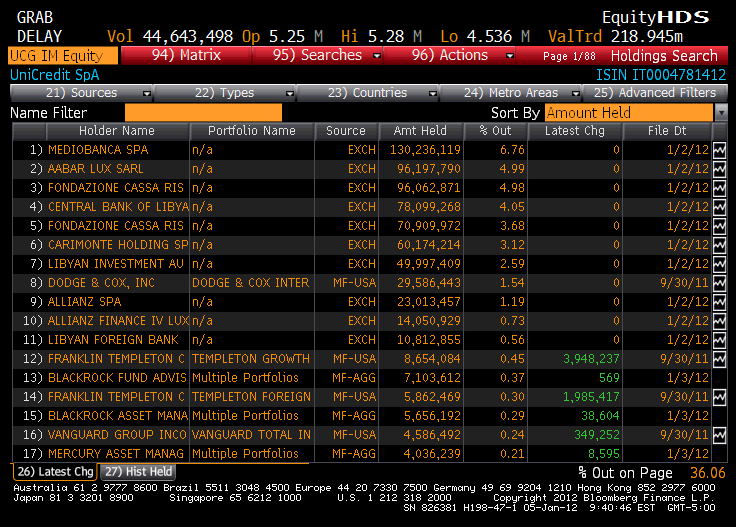This screenshot has width=736, height=527.
Task: Open the 96) Actions dropdown
Action: 510,55
